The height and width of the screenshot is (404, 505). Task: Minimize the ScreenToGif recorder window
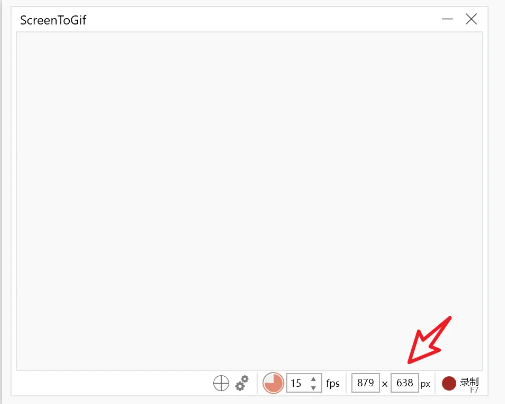tap(447, 19)
